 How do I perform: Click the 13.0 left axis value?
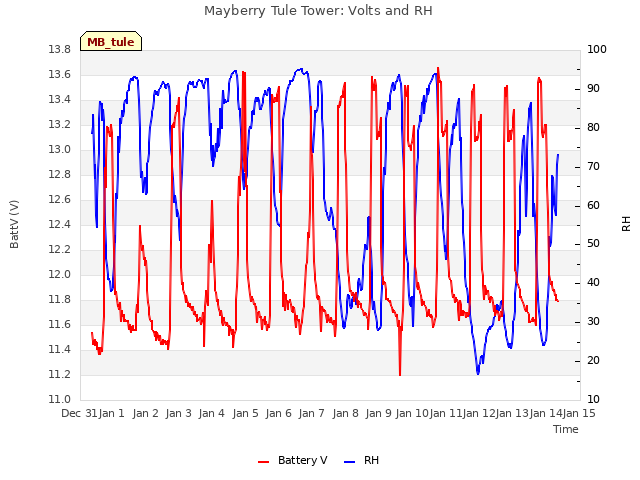click(59, 150)
